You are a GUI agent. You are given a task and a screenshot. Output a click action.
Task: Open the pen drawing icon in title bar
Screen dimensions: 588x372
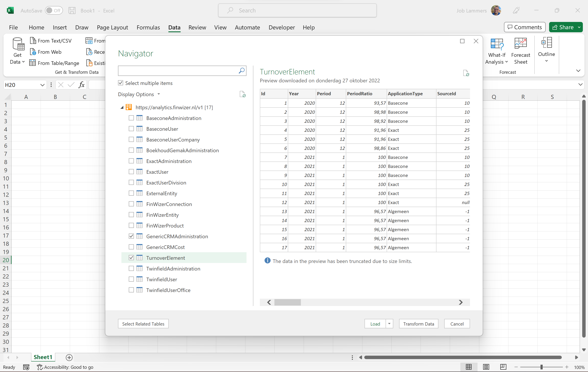coord(516,11)
